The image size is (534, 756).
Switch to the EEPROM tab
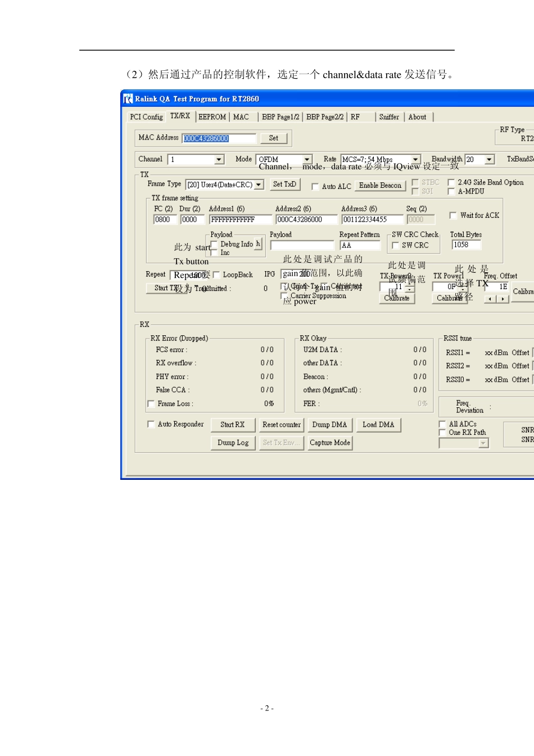212,117
